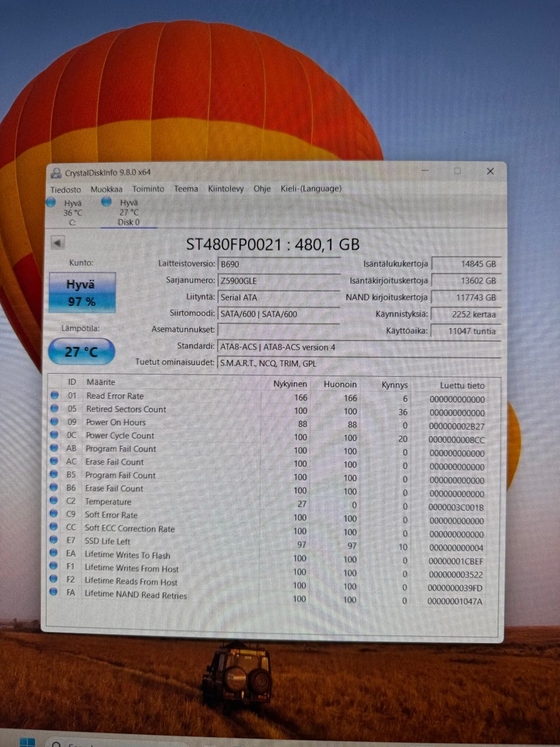Screen dimensions: 560x747
Task: Click the Määrite column header
Action: [x=101, y=382]
